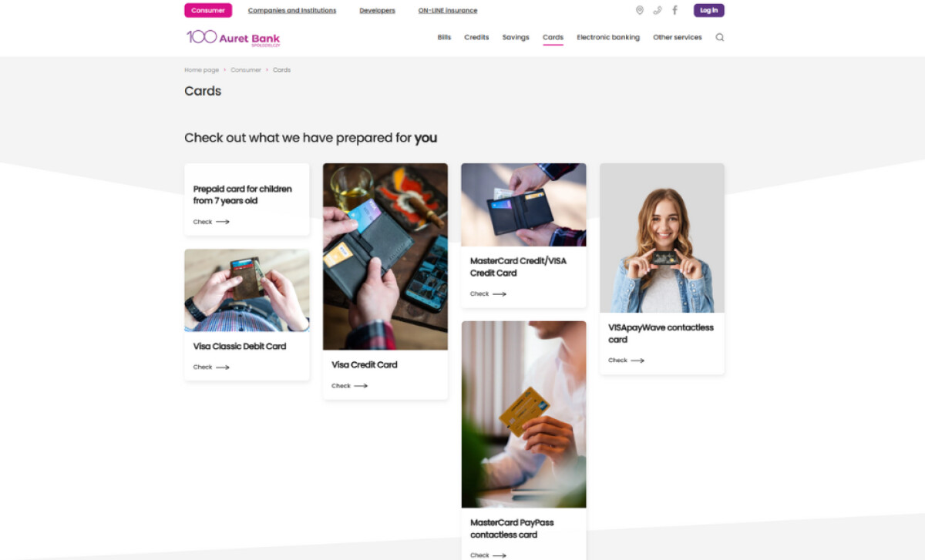Open the ON-LINE insurance link
The height and width of the screenshot is (560, 925).
click(x=448, y=11)
